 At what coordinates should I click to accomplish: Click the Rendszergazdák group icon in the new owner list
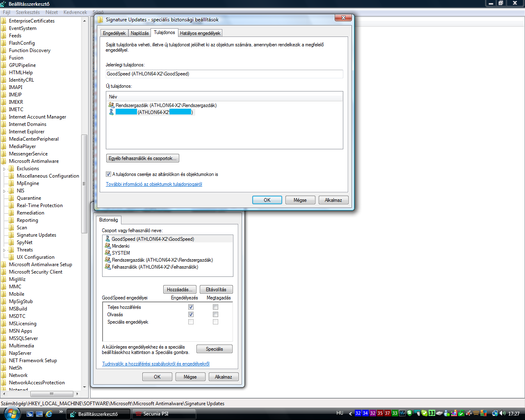[111, 105]
